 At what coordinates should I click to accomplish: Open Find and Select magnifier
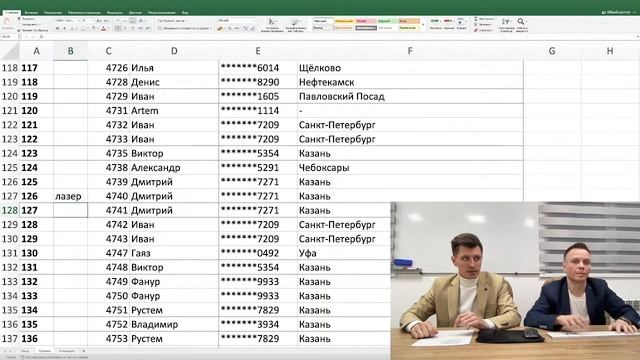click(521, 24)
